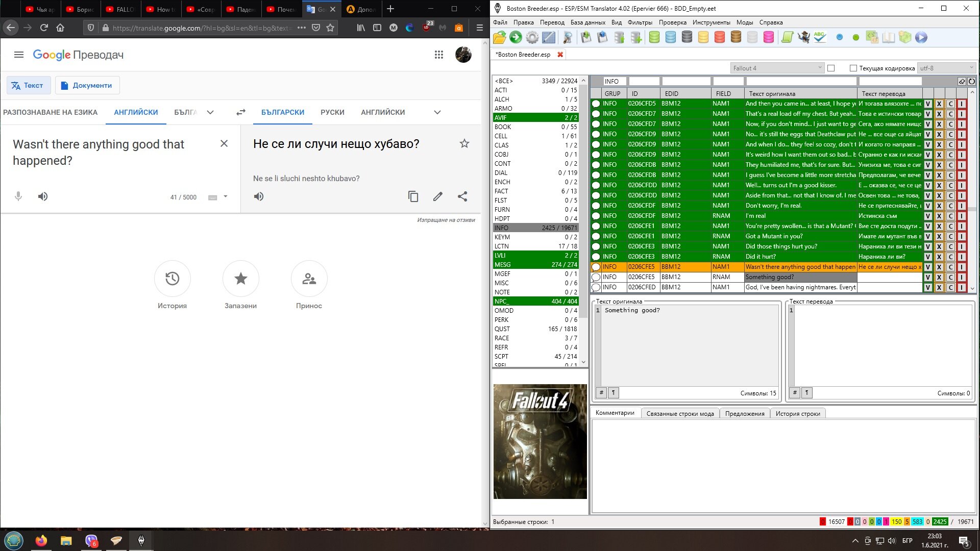980x551 pixels.
Task: Click the pink database icon
Action: 768,37
